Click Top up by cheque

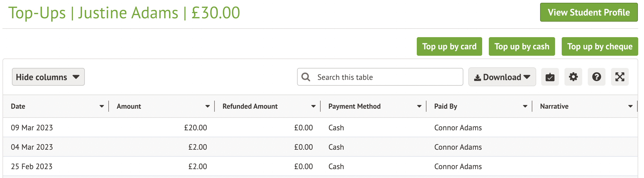tap(600, 47)
